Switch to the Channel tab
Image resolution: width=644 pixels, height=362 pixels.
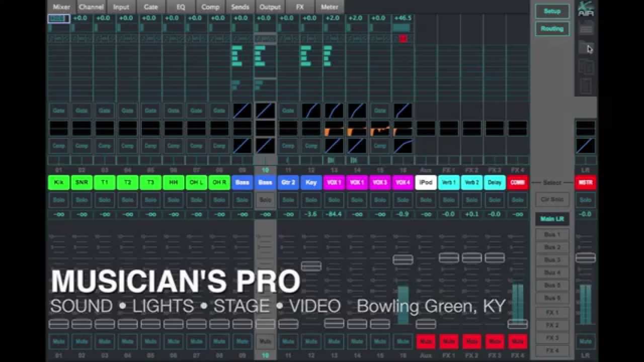point(91,7)
